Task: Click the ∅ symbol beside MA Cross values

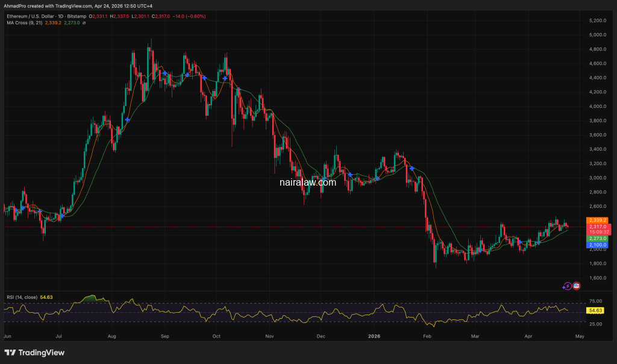Action: tap(84, 23)
